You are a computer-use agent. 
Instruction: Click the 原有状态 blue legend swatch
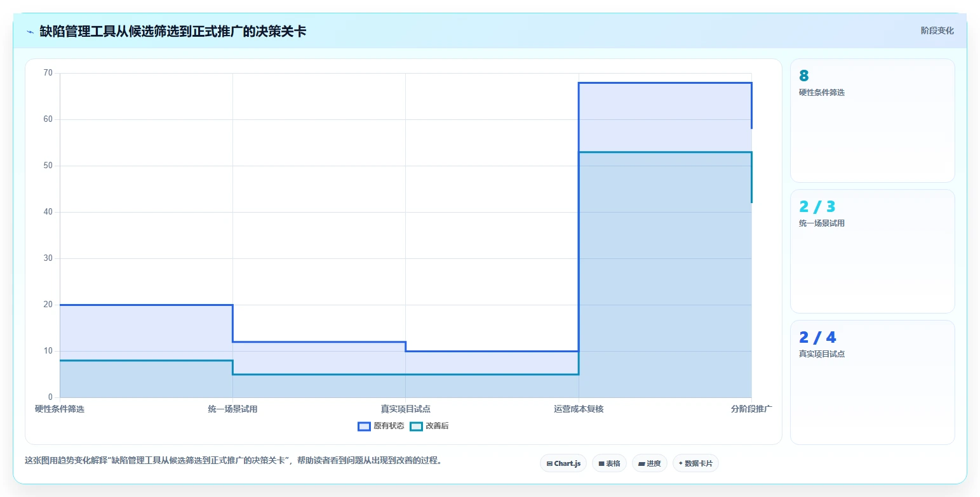click(x=364, y=426)
